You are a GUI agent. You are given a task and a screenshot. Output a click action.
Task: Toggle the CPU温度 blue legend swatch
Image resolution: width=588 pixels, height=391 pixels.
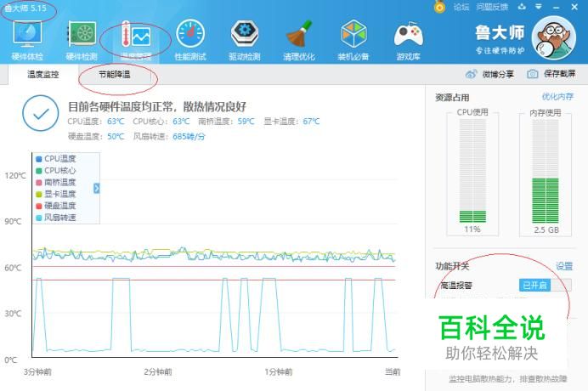(38, 159)
